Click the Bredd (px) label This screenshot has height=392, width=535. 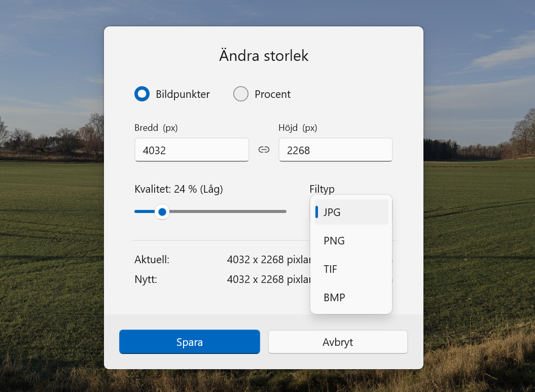(x=156, y=128)
